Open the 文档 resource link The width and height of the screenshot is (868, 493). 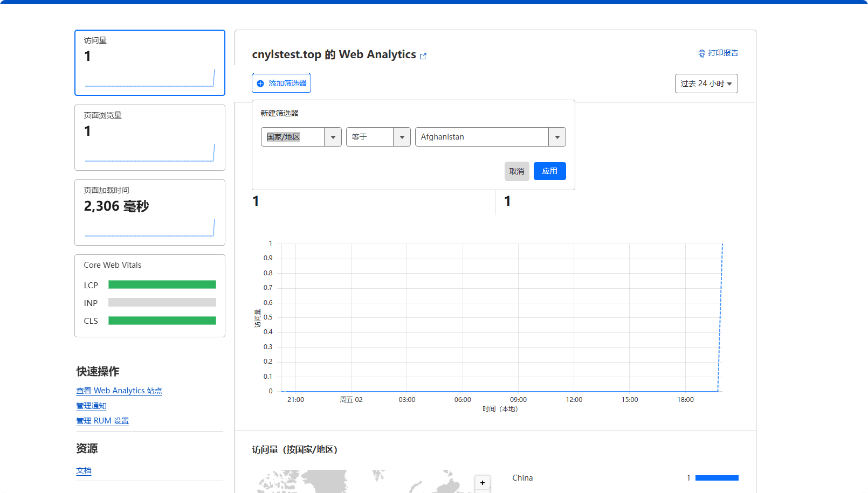tap(84, 470)
